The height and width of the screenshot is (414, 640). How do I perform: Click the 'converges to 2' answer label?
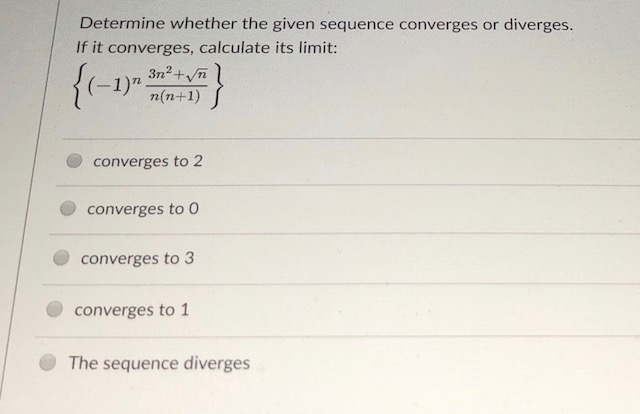[x=148, y=161]
